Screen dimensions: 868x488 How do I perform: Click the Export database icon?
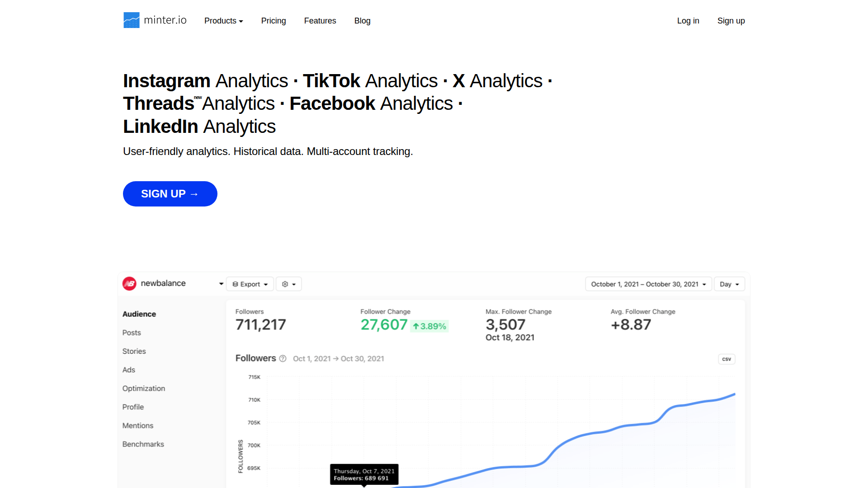pos(235,284)
